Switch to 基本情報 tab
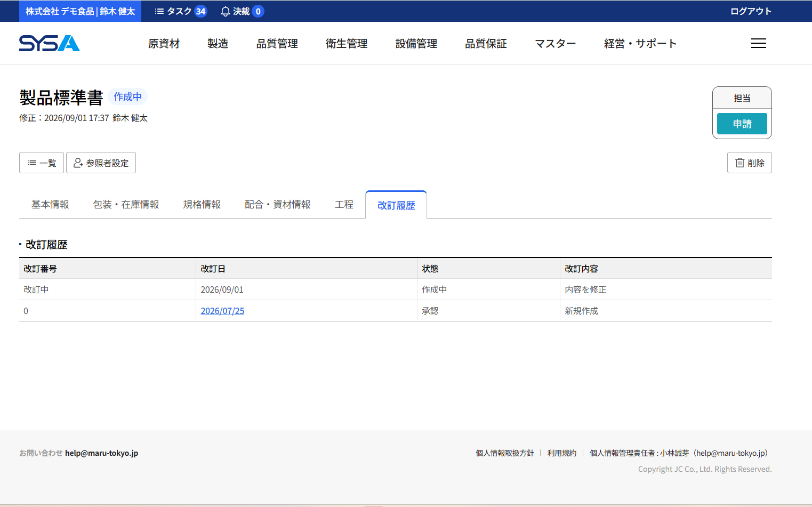 click(x=50, y=205)
